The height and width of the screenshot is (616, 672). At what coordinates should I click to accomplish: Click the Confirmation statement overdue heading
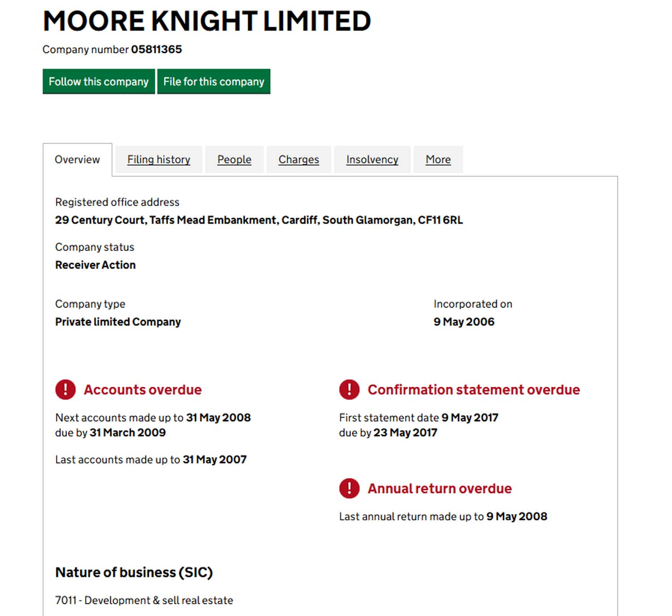(474, 389)
